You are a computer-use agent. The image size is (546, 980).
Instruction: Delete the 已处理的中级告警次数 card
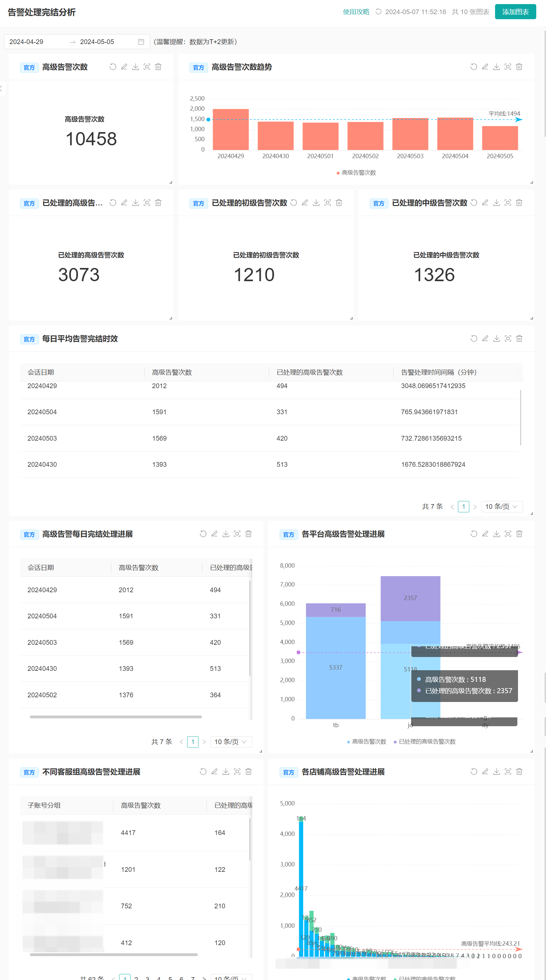click(519, 203)
